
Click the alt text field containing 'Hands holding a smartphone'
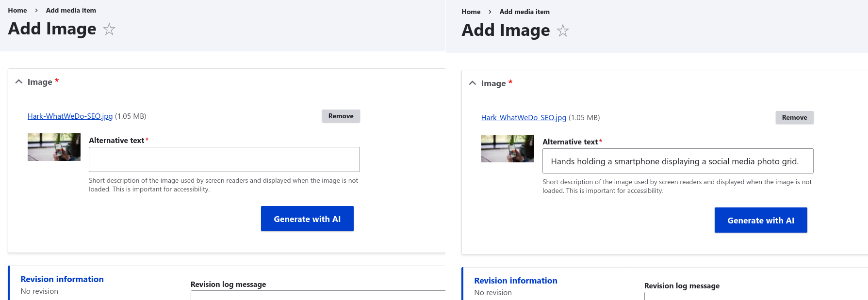677,161
